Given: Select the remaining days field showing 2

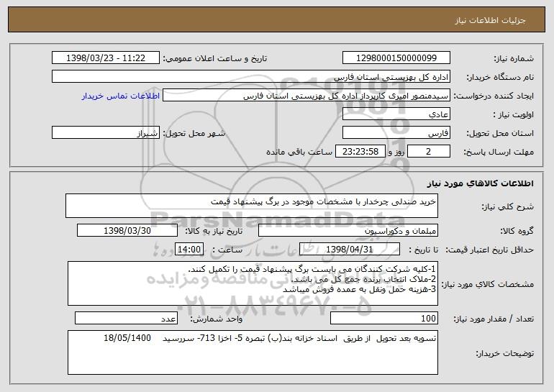Looking at the screenshot, I should point(429,152).
